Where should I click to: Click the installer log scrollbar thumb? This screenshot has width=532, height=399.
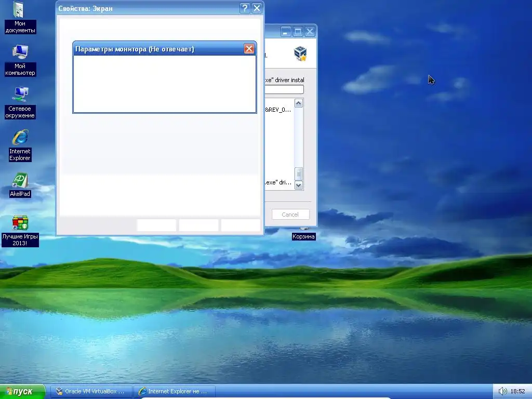(x=299, y=174)
